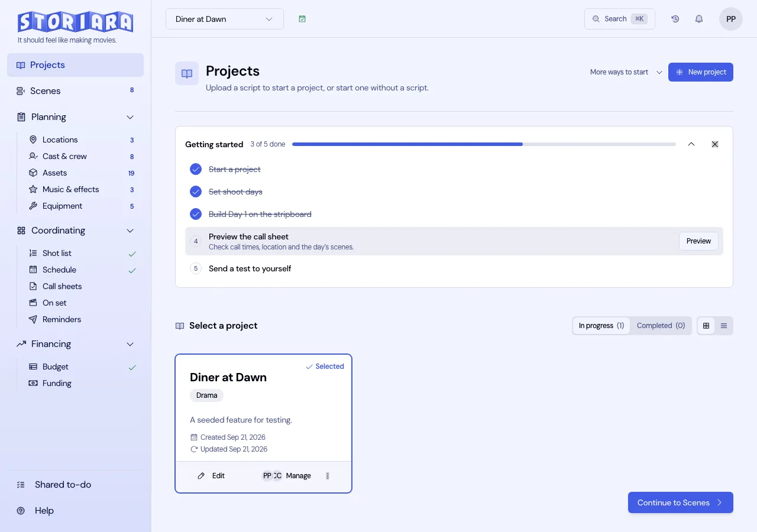Create a New project
The width and height of the screenshot is (757, 532).
tap(701, 72)
